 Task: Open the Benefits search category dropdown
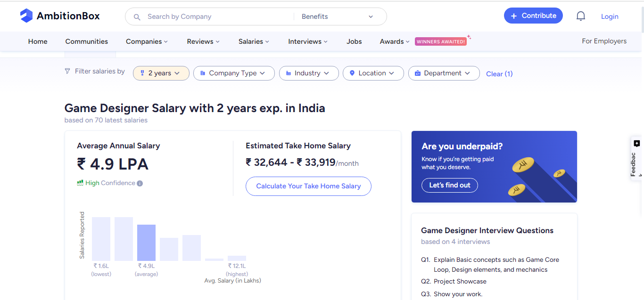[338, 16]
